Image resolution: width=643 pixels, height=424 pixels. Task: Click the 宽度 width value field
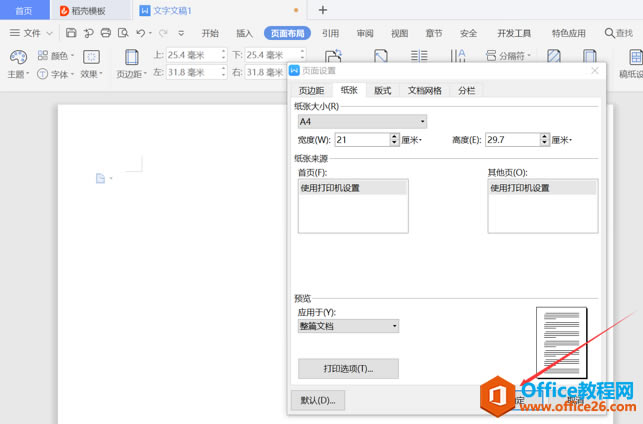point(361,140)
